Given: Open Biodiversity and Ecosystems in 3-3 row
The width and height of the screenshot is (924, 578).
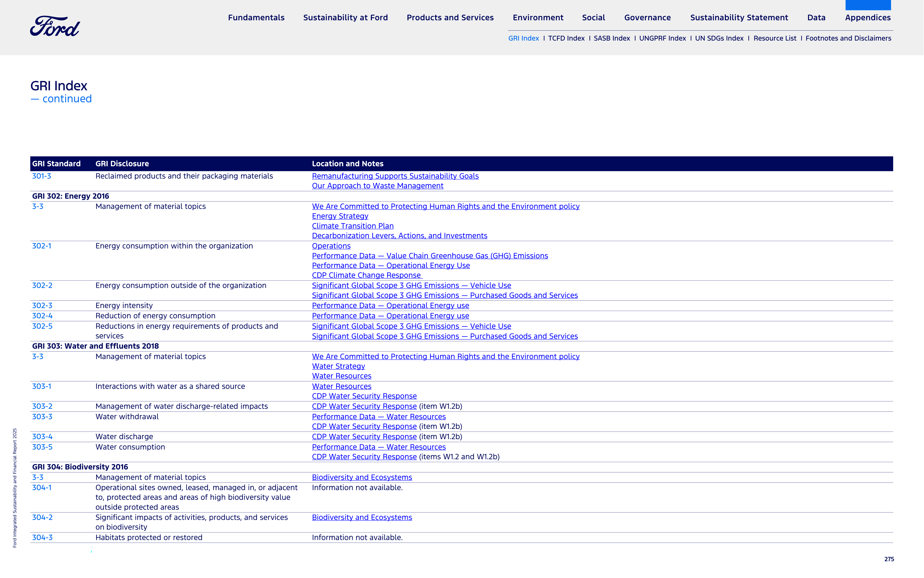Looking at the screenshot, I should [362, 477].
